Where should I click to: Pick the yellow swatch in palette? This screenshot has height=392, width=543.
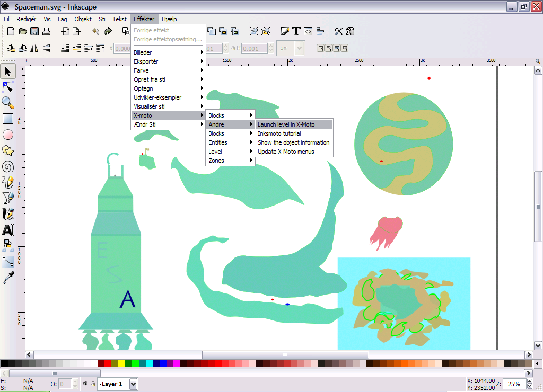click(121, 364)
